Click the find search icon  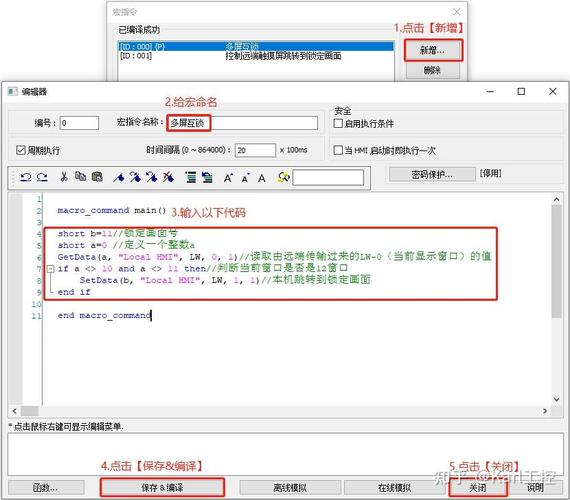(x=283, y=177)
